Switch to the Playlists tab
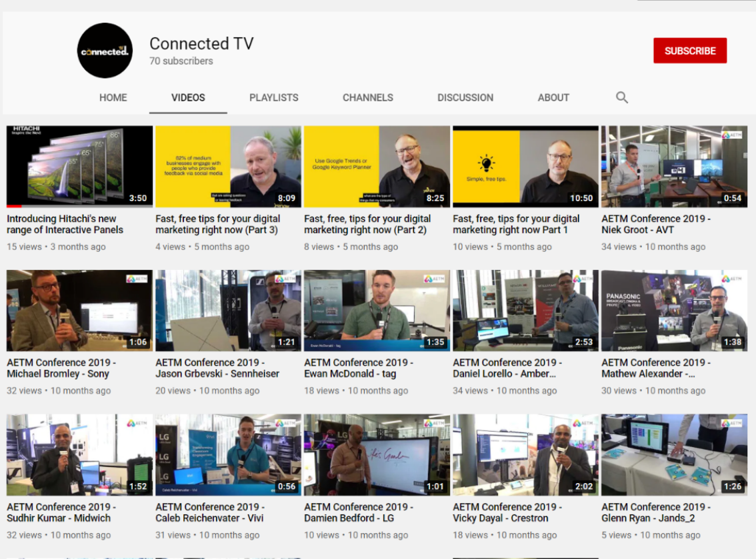 273,97
